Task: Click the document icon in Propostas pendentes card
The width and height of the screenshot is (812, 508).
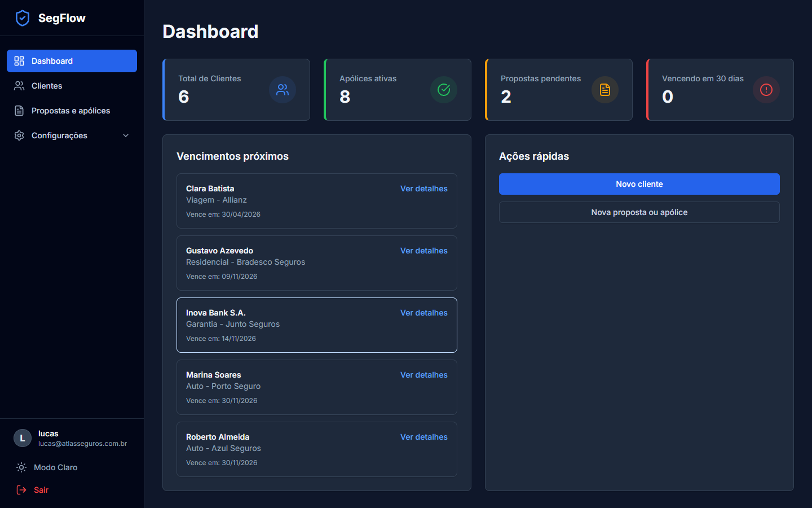Action: click(605, 90)
